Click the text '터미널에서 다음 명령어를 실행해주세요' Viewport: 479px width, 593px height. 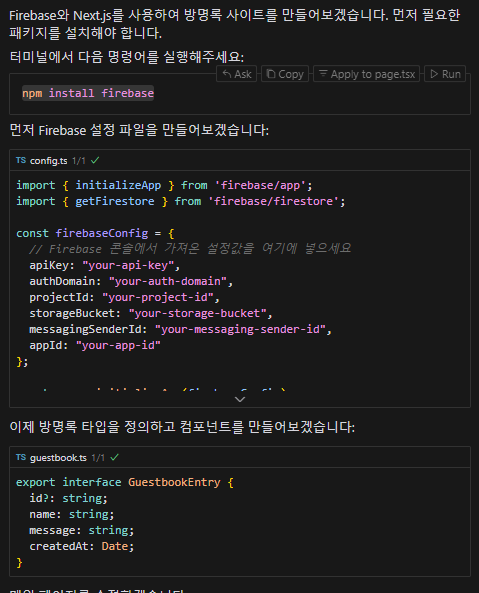(x=127, y=57)
